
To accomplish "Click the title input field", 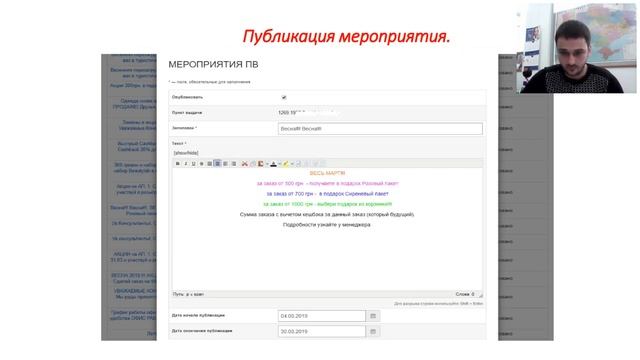I will 380,129.
